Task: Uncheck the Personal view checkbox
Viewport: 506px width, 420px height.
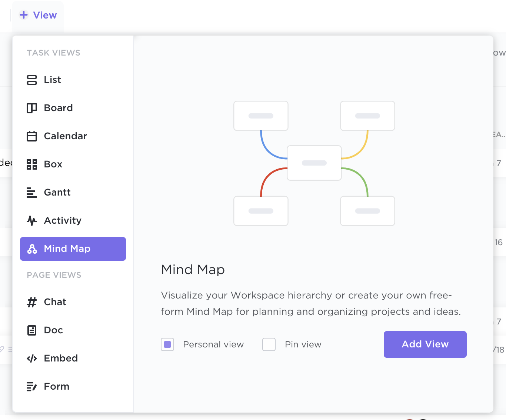Action: 167,344
